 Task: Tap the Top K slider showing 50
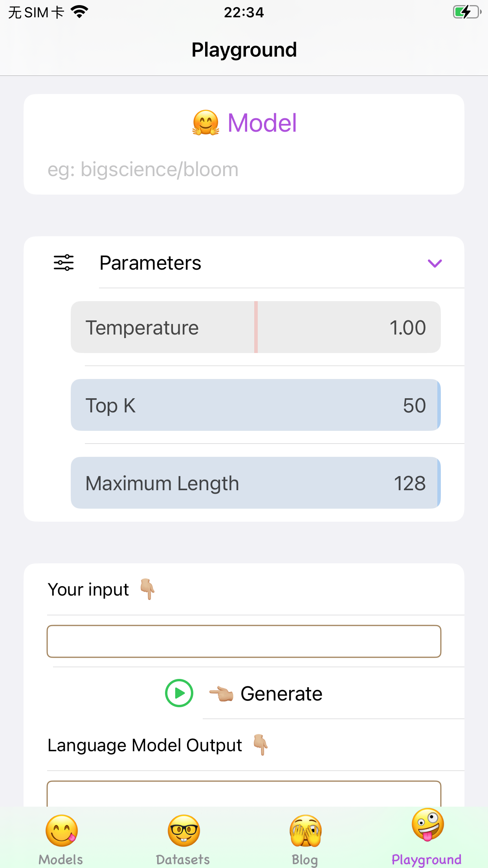255,405
